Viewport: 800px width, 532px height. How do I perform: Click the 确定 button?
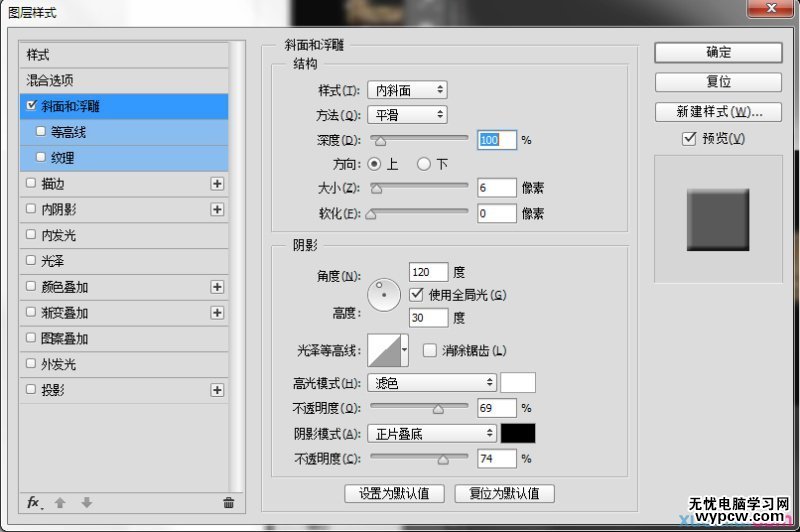718,52
